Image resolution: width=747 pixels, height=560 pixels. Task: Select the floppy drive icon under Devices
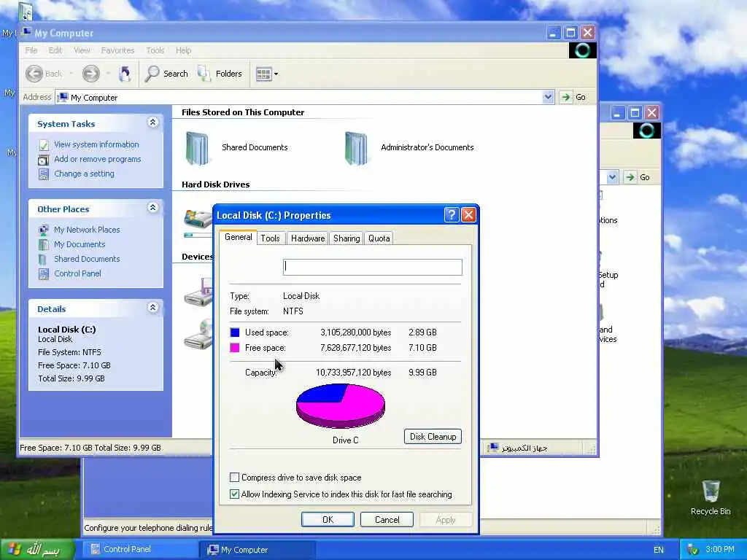coord(198,292)
